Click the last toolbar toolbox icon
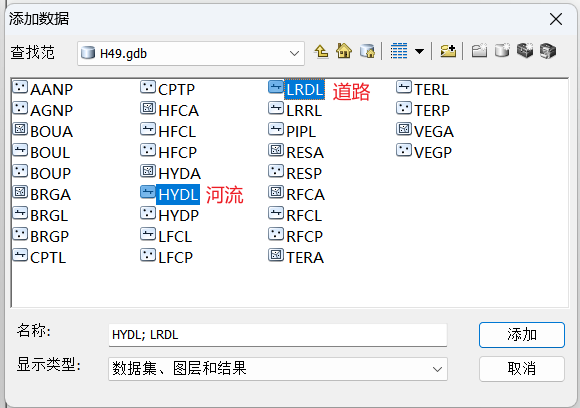The width and height of the screenshot is (580, 408). (548, 51)
